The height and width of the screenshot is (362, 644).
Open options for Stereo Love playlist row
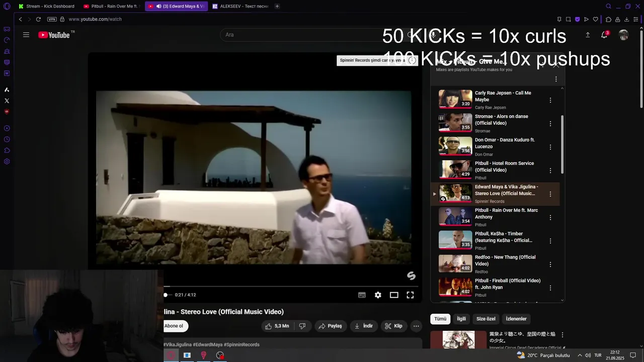click(x=550, y=194)
